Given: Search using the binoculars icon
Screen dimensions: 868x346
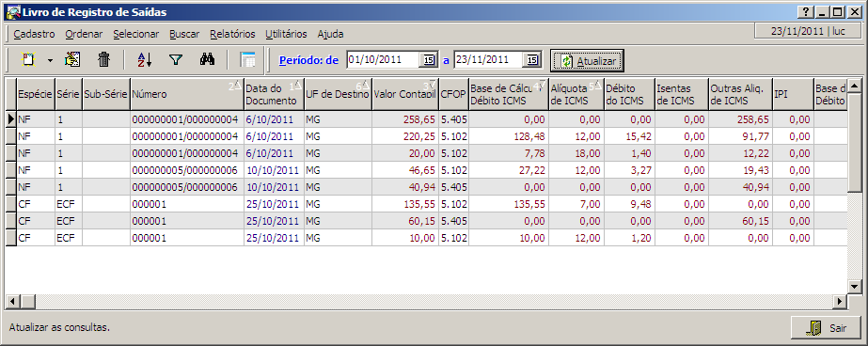Looking at the screenshot, I should coord(207,59).
